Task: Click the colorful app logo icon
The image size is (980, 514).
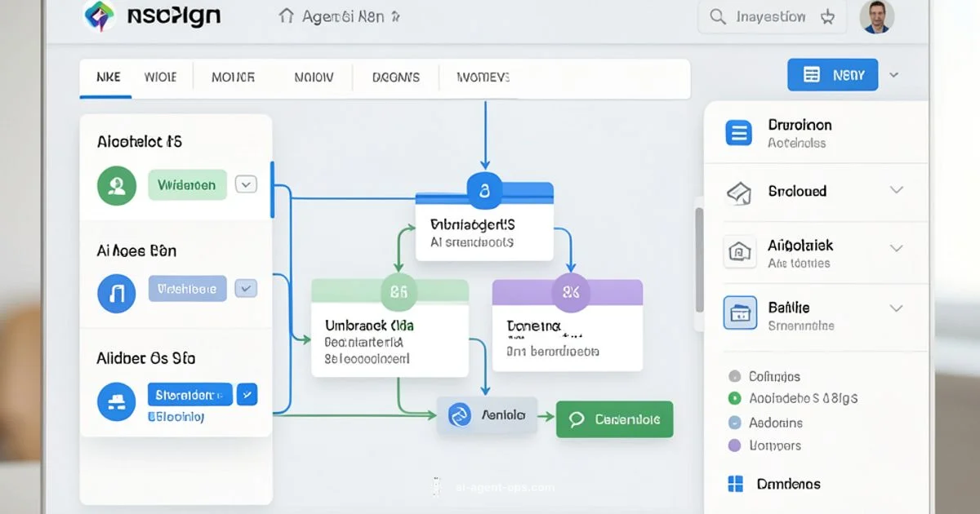Action: [100, 16]
